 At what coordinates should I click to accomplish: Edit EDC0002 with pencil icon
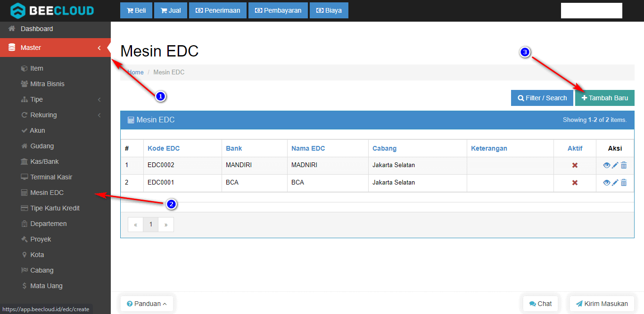[x=615, y=165]
